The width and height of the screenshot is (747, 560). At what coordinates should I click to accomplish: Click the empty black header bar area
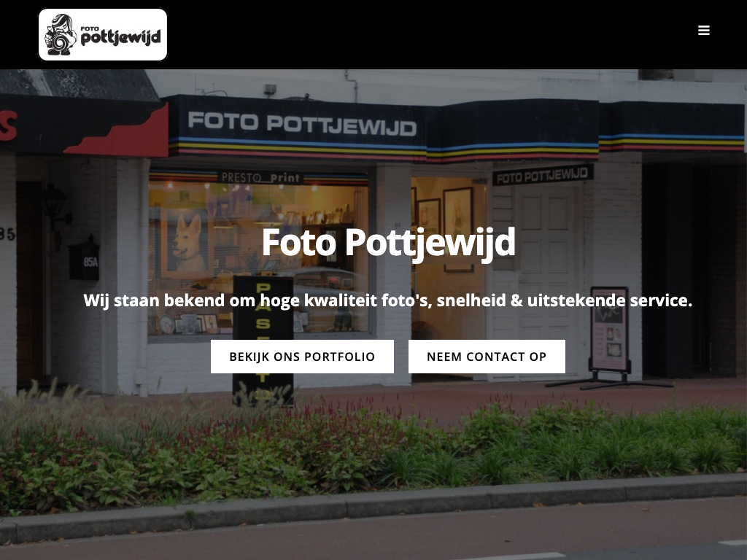(x=429, y=34)
